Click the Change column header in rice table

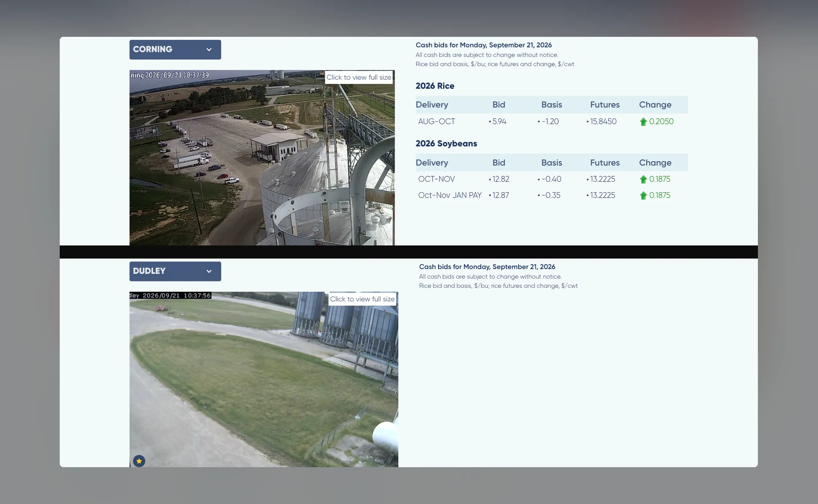coord(655,105)
